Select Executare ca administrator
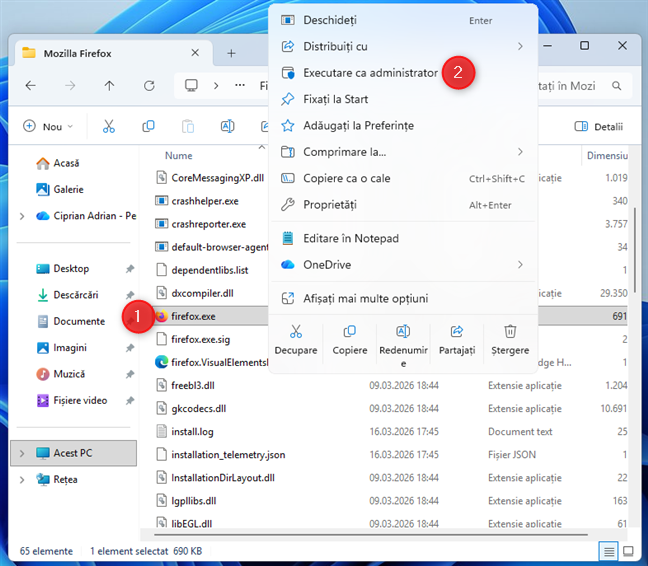This screenshot has width=648, height=566. pos(403,73)
